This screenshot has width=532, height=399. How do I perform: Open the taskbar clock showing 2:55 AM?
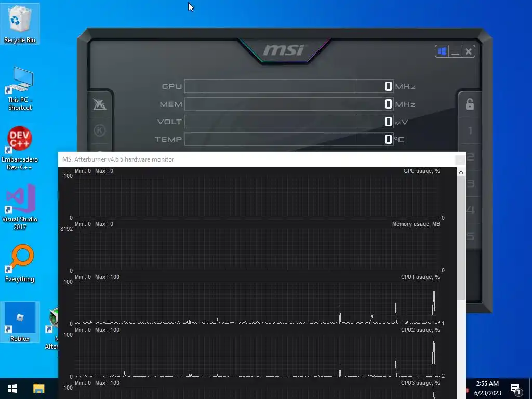click(487, 389)
